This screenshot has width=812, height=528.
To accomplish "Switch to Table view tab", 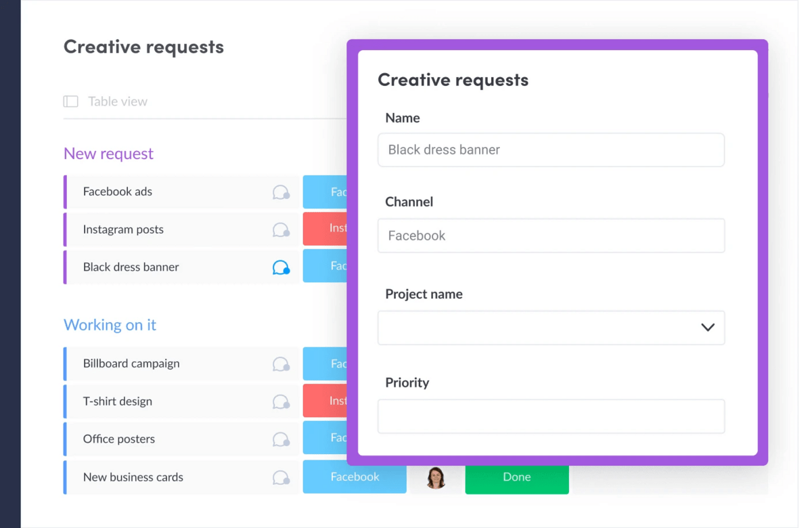I will coord(117,102).
